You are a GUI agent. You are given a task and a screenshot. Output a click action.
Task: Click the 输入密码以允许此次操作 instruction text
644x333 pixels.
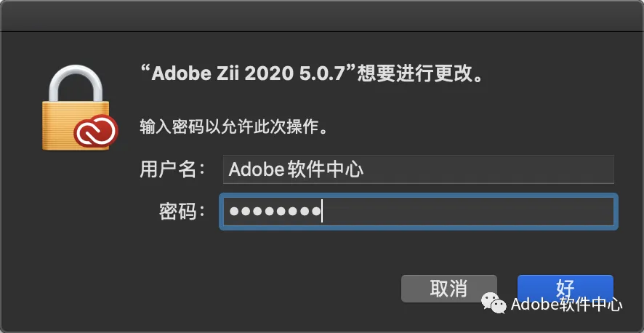[233, 127]
